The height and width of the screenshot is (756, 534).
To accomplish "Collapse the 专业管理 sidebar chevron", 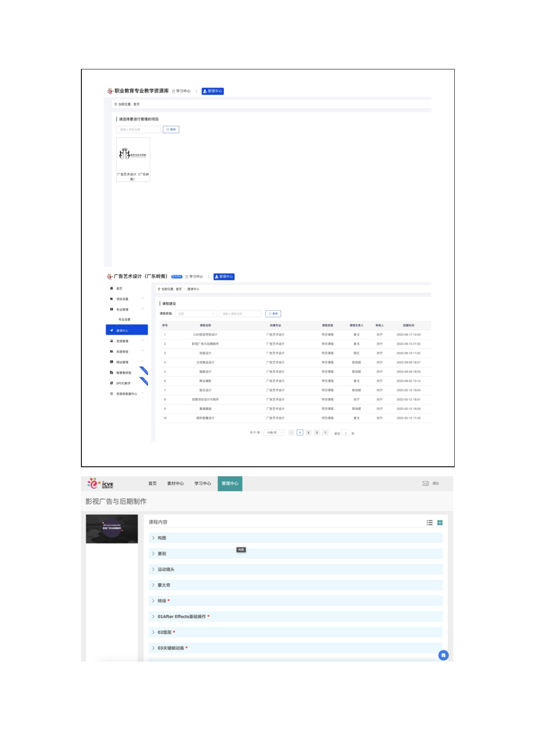I will [143, 309].
